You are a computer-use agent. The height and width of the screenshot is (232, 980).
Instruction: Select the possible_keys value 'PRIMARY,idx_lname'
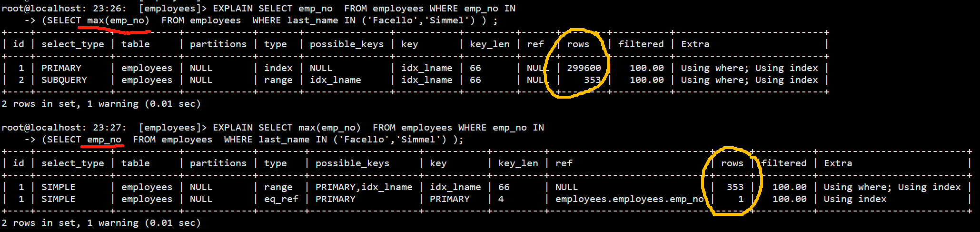[364, 187]
